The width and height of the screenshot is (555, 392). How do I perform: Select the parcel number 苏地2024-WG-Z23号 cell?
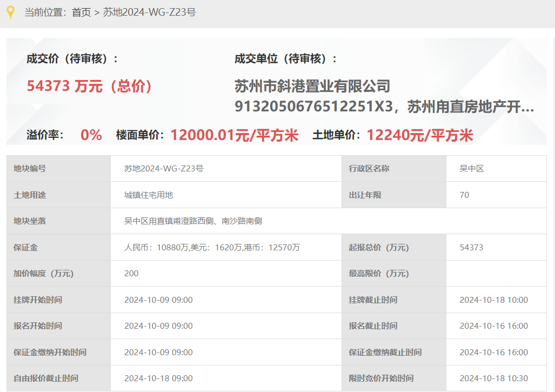[164, 169]
